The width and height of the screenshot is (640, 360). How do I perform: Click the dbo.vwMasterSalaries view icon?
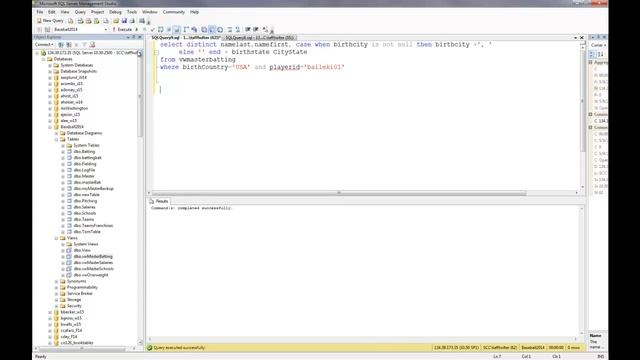click(69, 262)
